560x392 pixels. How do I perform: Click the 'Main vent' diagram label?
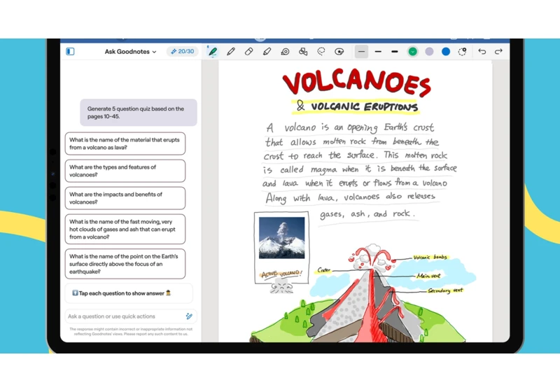(428, 276)
